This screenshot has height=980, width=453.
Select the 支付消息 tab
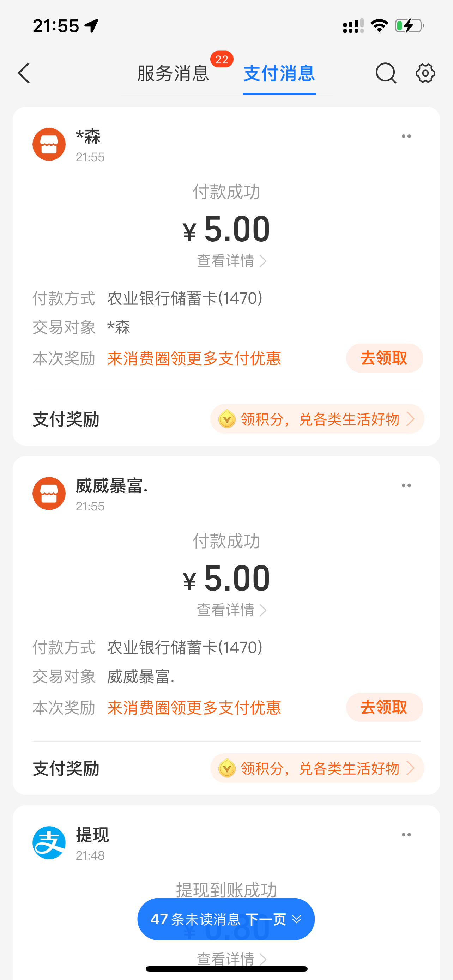(279, 73)
